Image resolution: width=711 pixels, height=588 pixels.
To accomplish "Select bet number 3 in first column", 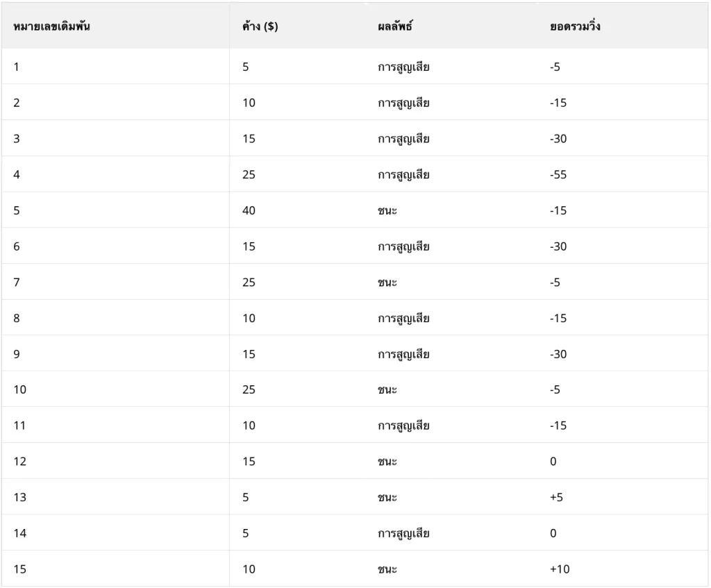I will click(x=17, y=139).
